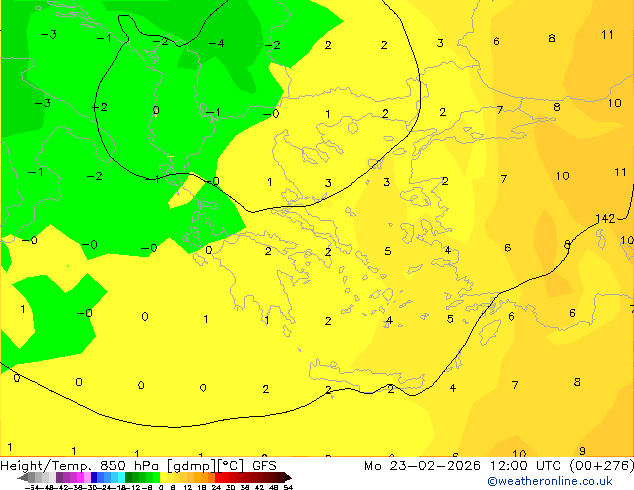This screenshot has height=490, width=634.
Task: Click the 'GFS' model label
Action: (x=264, y=466)
